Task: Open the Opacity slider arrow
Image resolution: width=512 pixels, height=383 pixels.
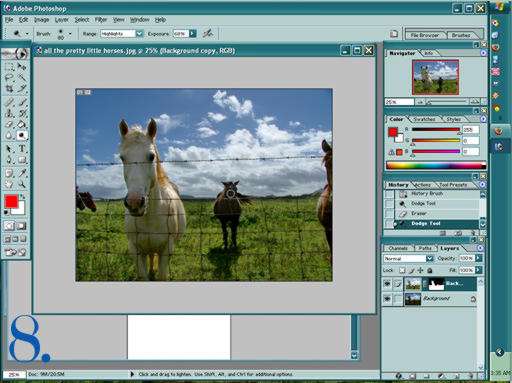Action: tap(478, 258)
